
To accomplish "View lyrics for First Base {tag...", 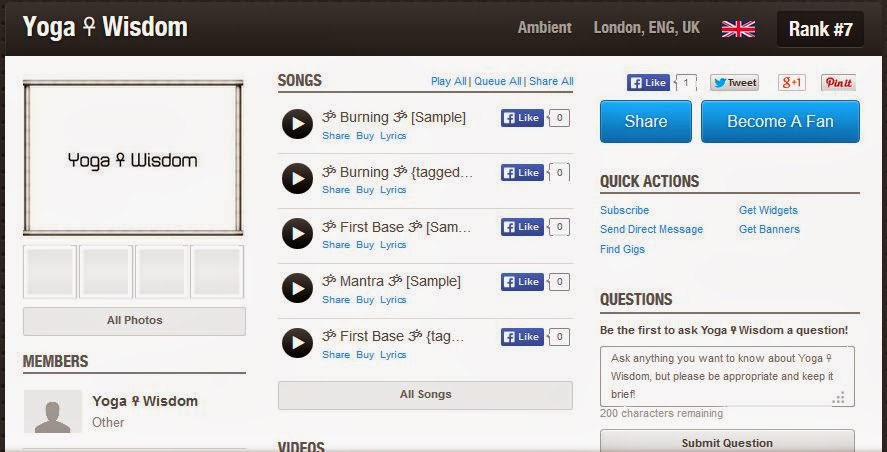I will click(393, 355).
